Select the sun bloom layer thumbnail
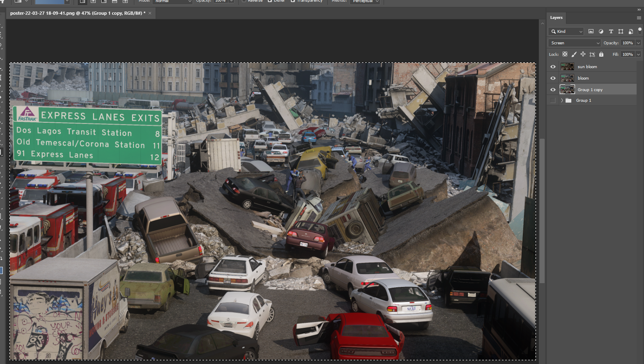Screen dimensions: 644x364 pyautogui.click(x=567, y=66)
